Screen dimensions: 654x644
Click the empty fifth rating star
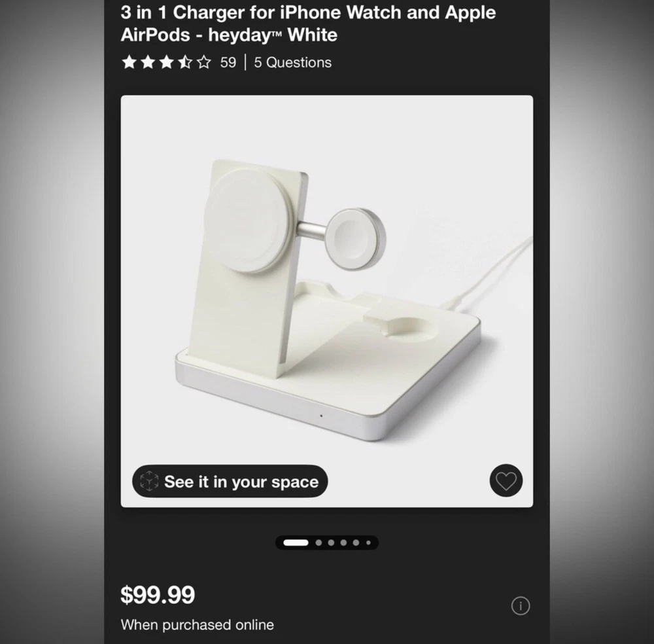203,62
